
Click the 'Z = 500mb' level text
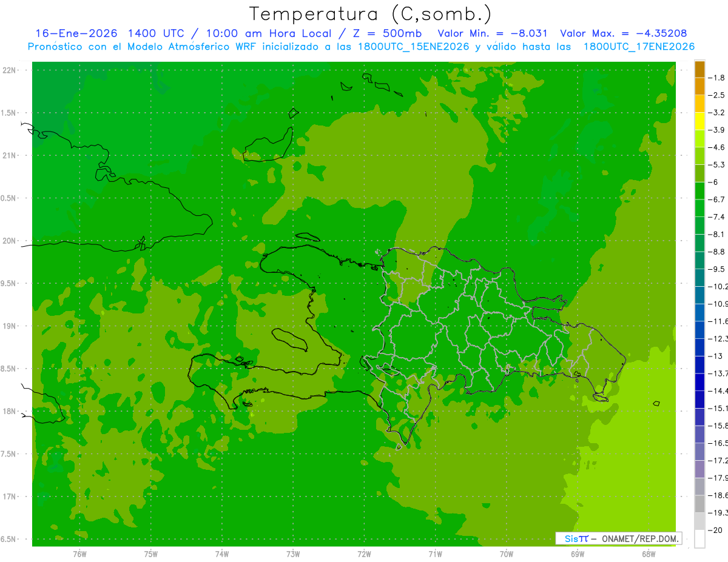(x=388, y=33)
